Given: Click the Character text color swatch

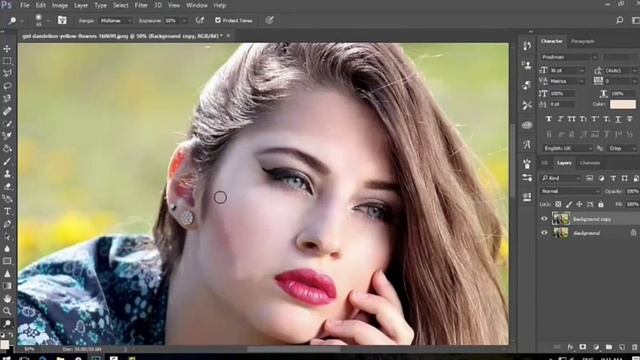Looking at the screenshot, I should (x=623, y=104).
